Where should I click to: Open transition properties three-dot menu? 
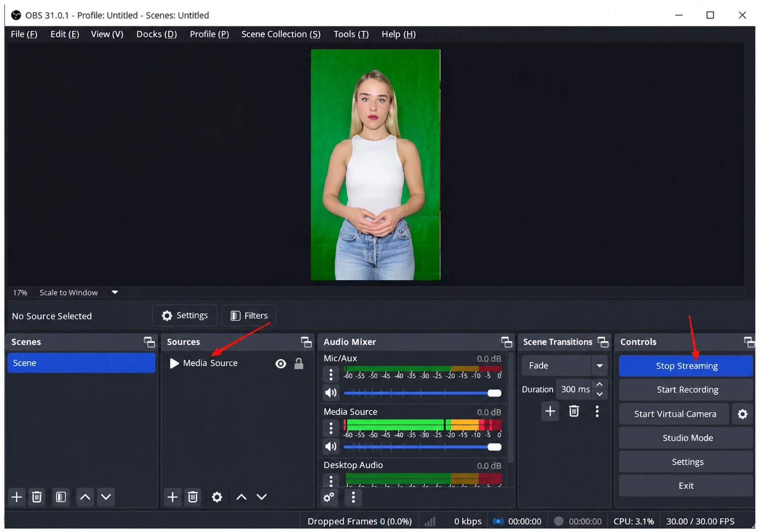point(597,411)
